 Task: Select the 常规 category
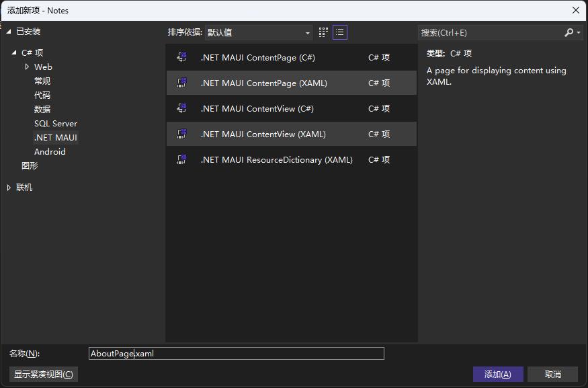pyautogui.click(x=42, y=81)
